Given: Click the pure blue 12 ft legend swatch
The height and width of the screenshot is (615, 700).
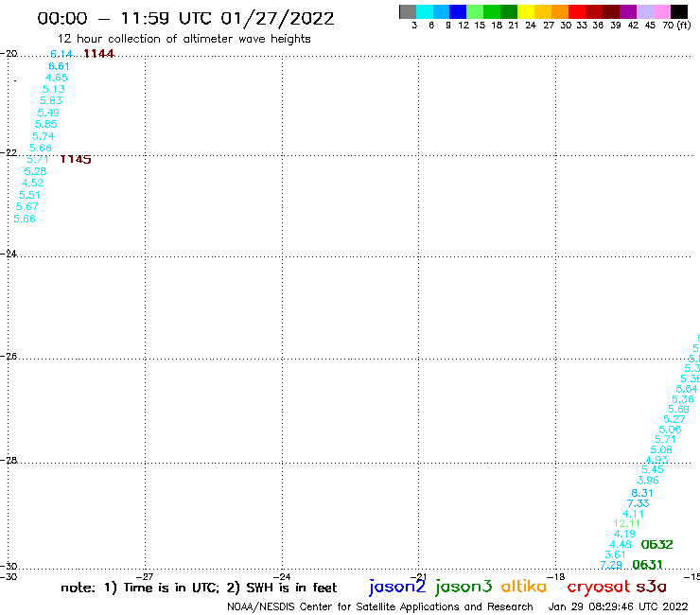Looking at the screenshot, I should pos(458,11).
